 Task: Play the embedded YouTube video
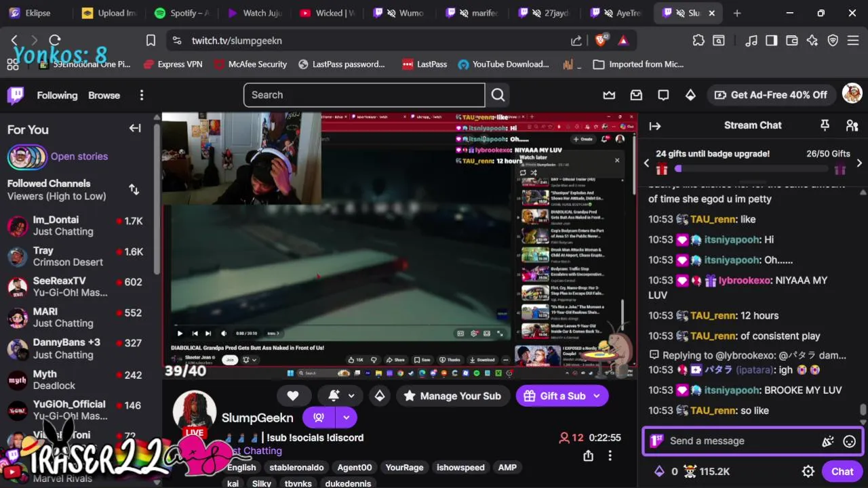point(180,333)
